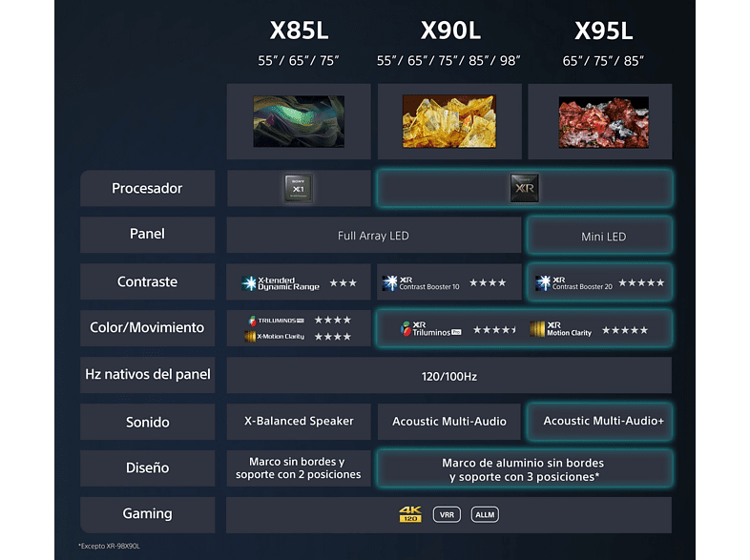Select the X95L model heading
750x560 pixels.
click(604, 31)
